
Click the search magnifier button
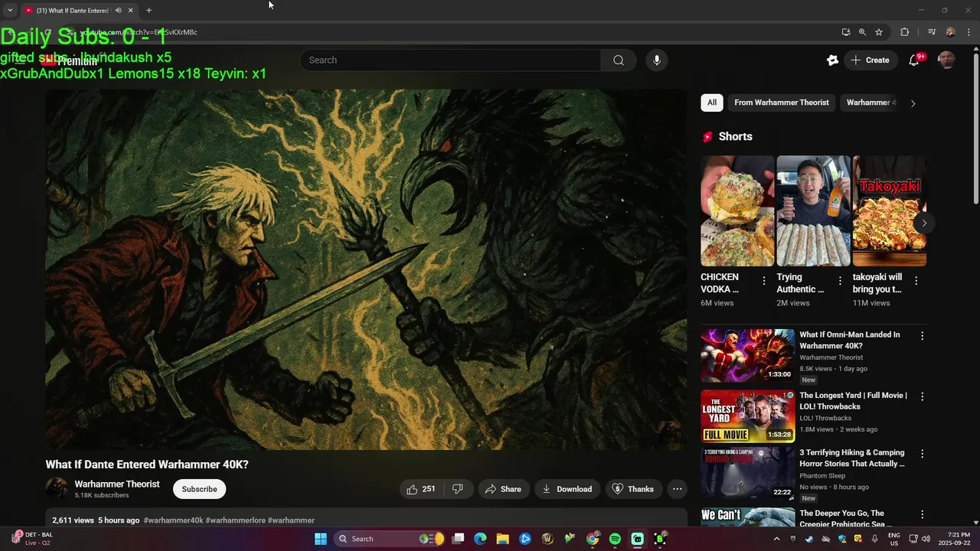coord(619,60)
